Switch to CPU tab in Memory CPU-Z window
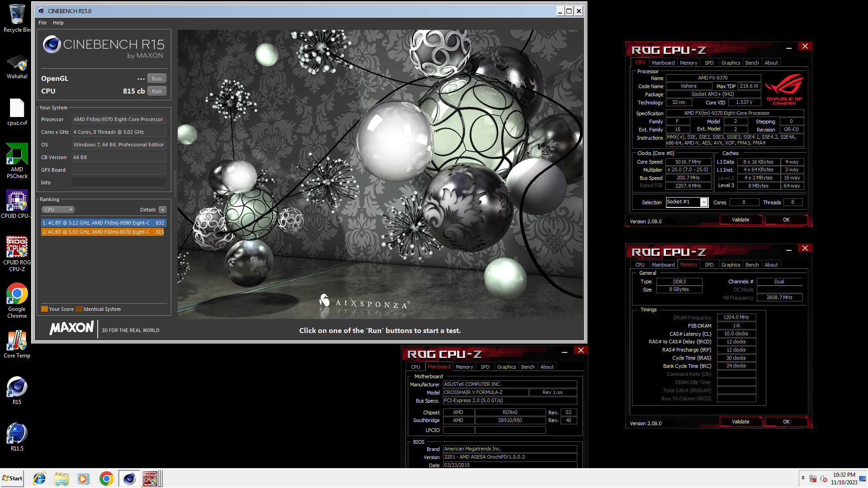 pos(640,265)
